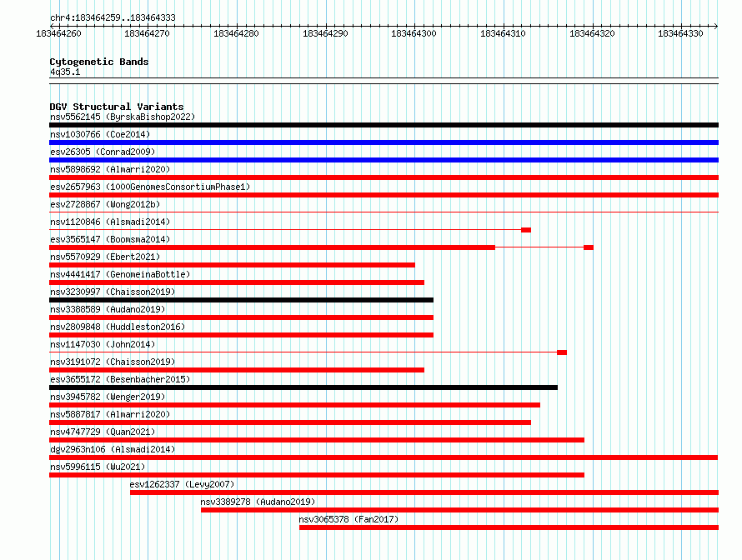
Task: Click the red bar under nsv5887817
Action: coord(290,422)
